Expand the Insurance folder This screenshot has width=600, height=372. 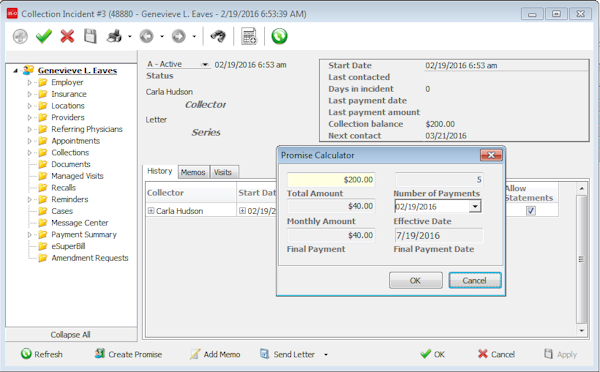[29, 94]
